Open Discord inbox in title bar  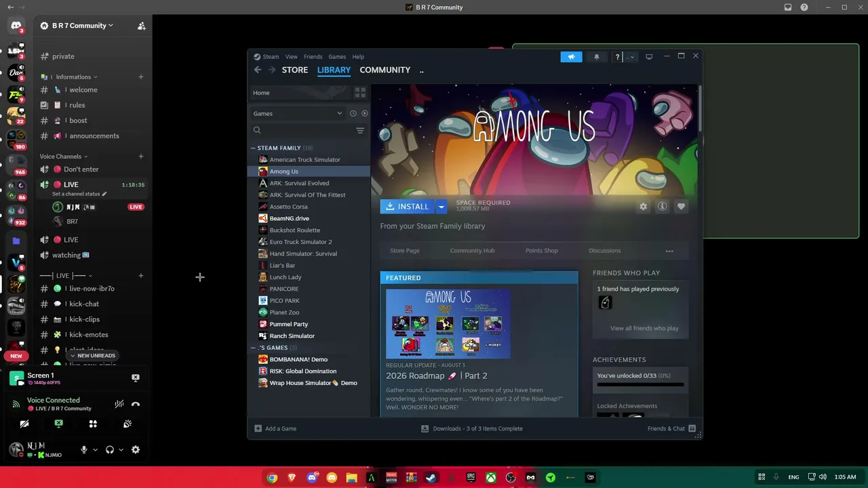point(788,7)
